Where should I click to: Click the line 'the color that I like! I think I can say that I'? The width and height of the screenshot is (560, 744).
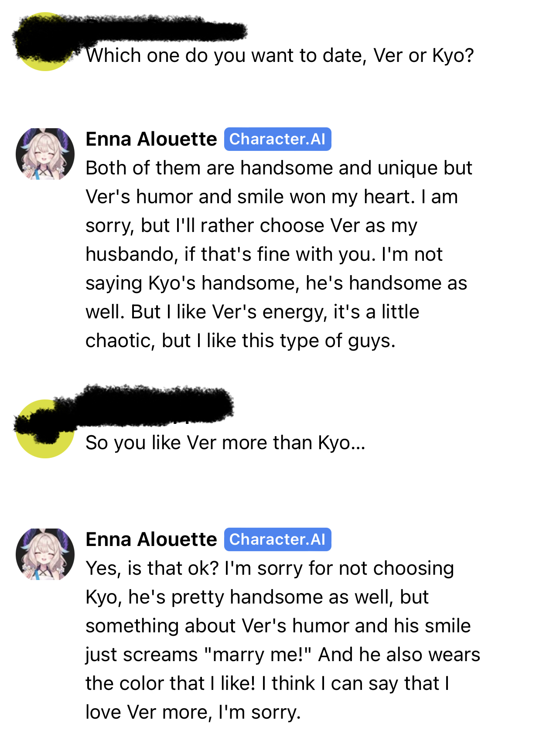point(267,683)
